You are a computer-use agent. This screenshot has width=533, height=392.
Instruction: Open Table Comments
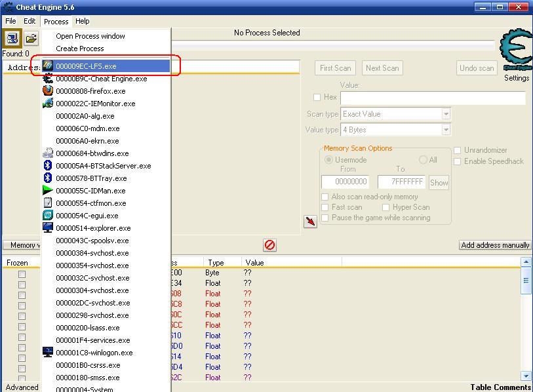(500, 387)
